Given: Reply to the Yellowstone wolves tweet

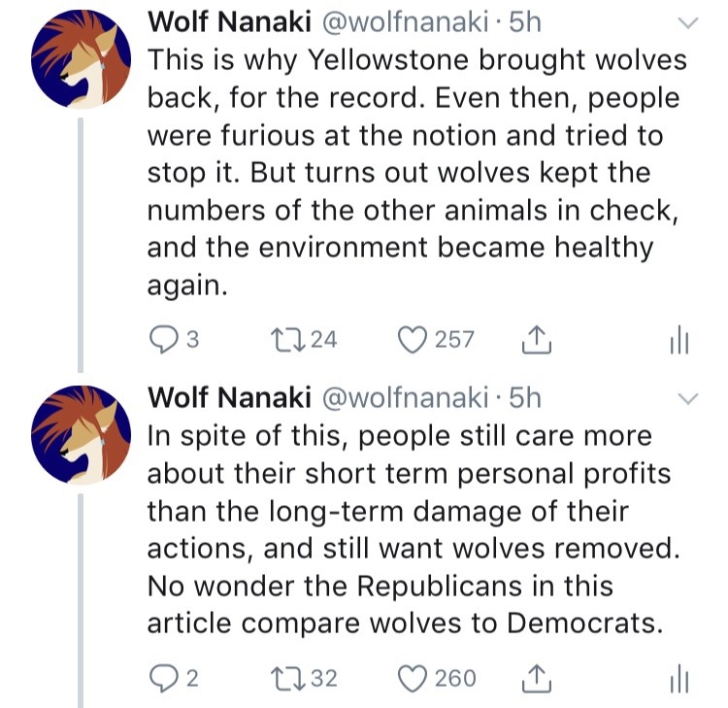Looking at the screenshot, I should pos(160,339).
